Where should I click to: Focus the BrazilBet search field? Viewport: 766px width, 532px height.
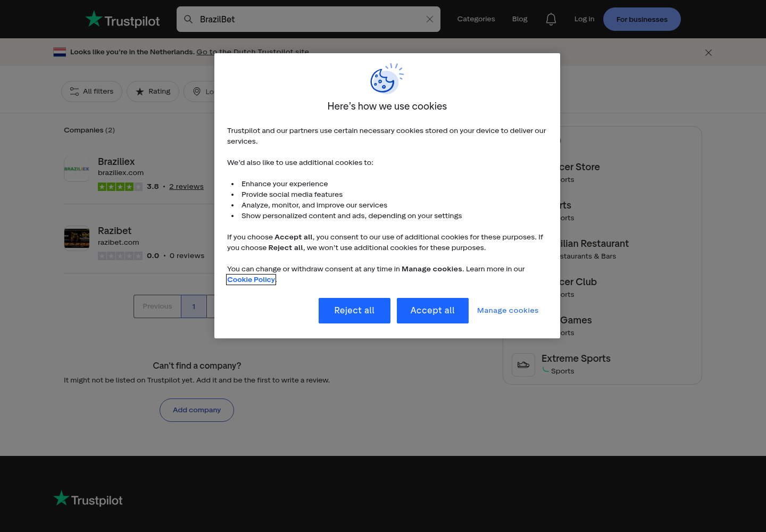309,19
